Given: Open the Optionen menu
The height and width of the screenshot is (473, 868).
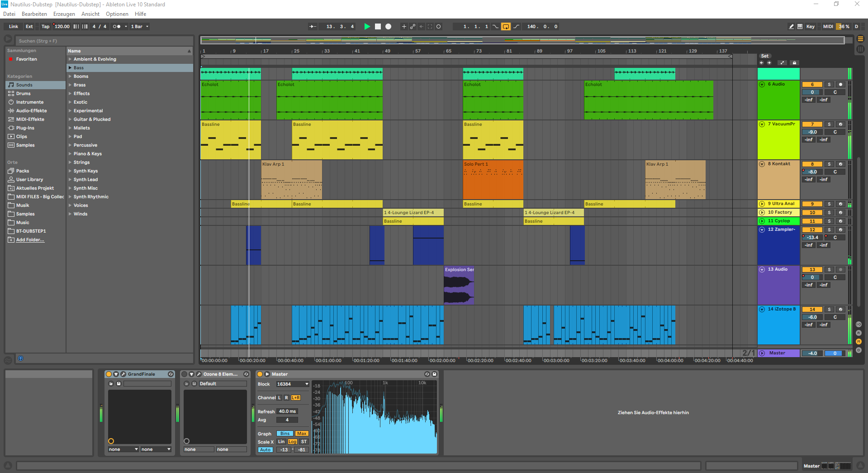Looking at the screenshot, I should (117, 14).
